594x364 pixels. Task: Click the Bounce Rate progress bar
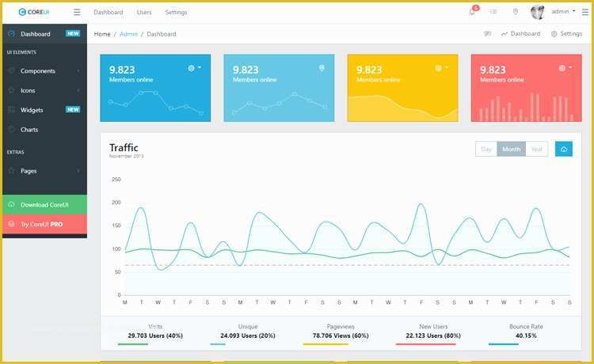coord(504,344)
